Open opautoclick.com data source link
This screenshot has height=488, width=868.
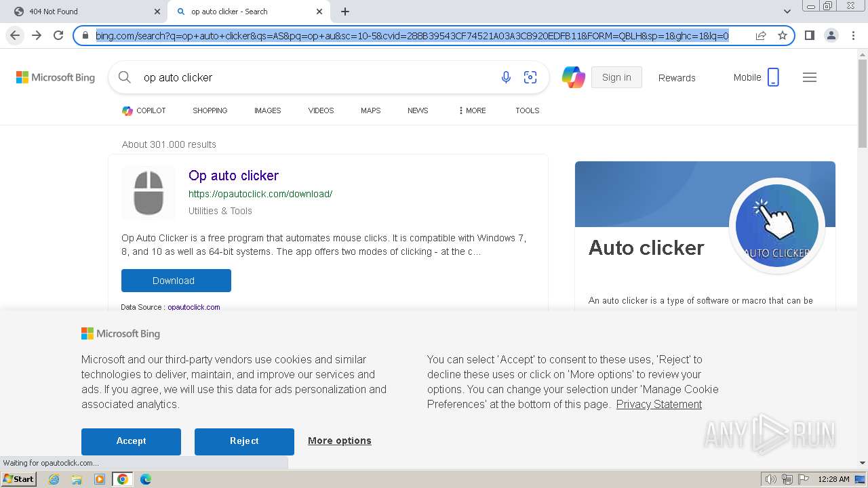point(194,307)
